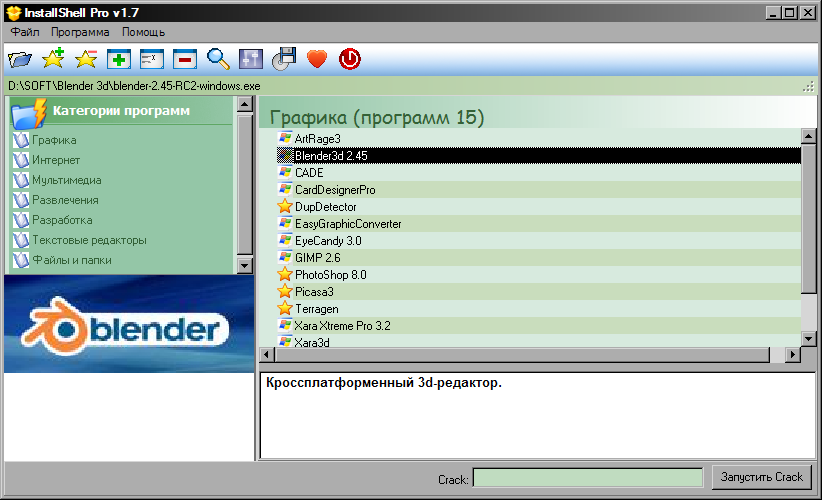822x500 pixels.
Task: Click the Blender logo thumbnail
Action: tap(129, 324)
